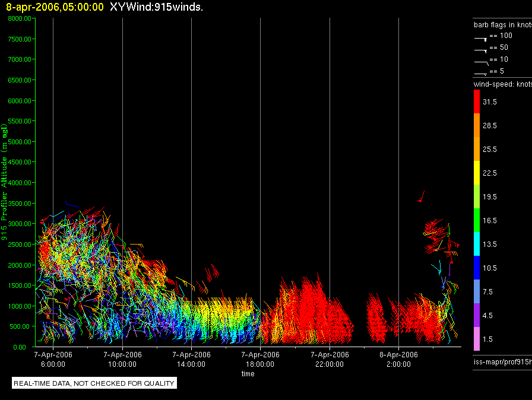Click the 5 knot barb flag symbol
The width and height of the screenshot is (532, 400).
480,74
